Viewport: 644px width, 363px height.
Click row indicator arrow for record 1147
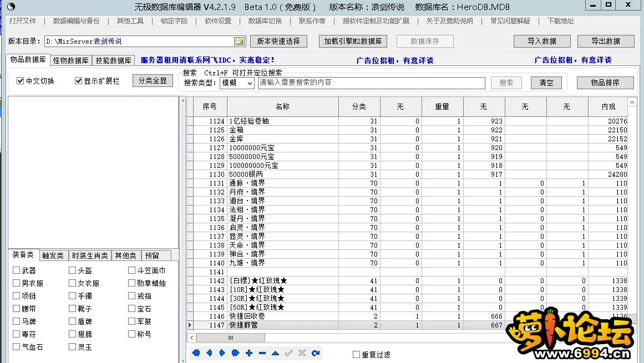click(190, 325)
